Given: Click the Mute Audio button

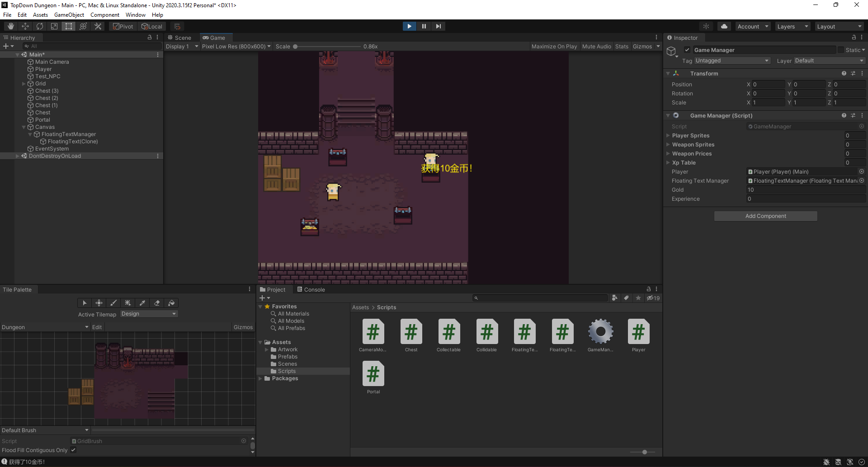Looking at the screenshot, I should (596, 47).
